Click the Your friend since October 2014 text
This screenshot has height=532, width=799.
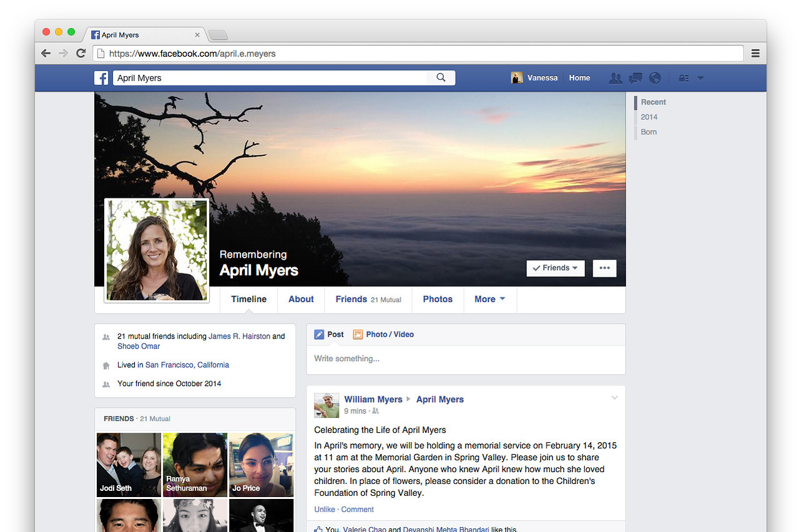[x=169, y=384]
